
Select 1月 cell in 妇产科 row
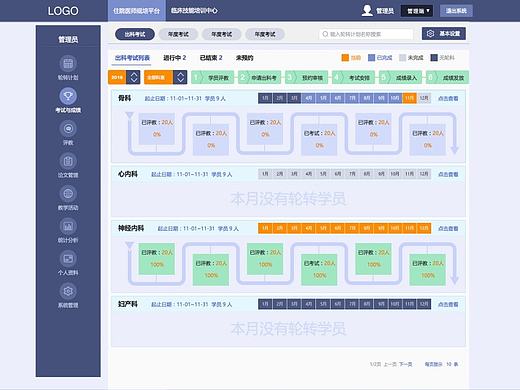(x=265, y=304)
